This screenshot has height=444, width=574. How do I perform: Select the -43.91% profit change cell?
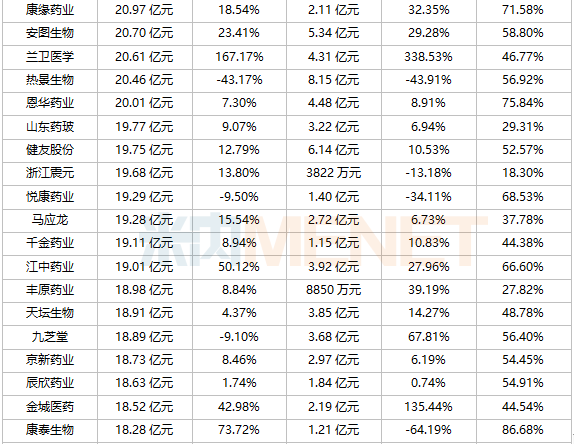428,80
